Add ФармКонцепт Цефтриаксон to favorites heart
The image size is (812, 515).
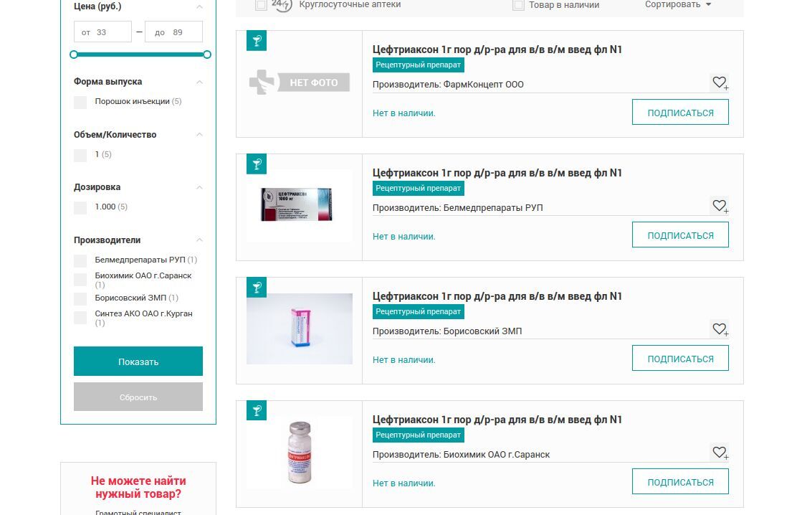click(x=720, y=82)
